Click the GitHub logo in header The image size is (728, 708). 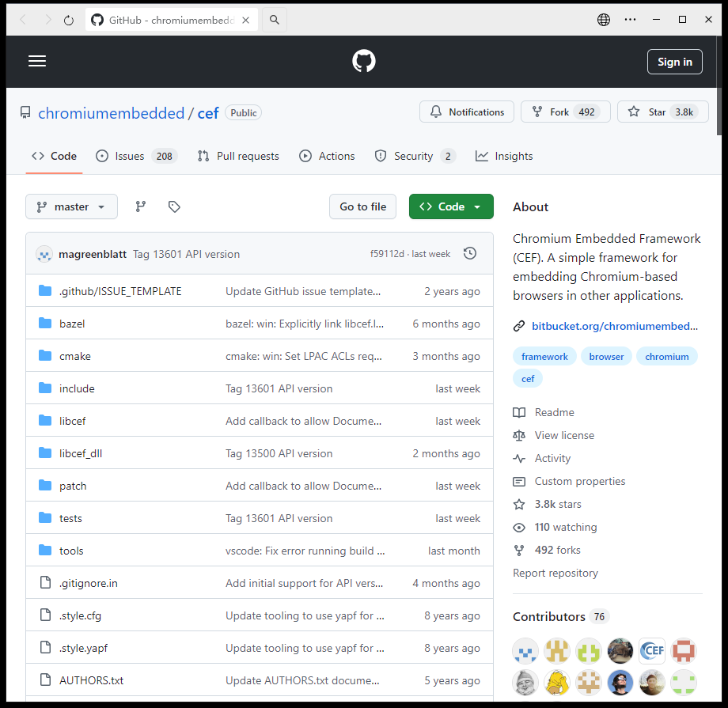click(364, 62)
